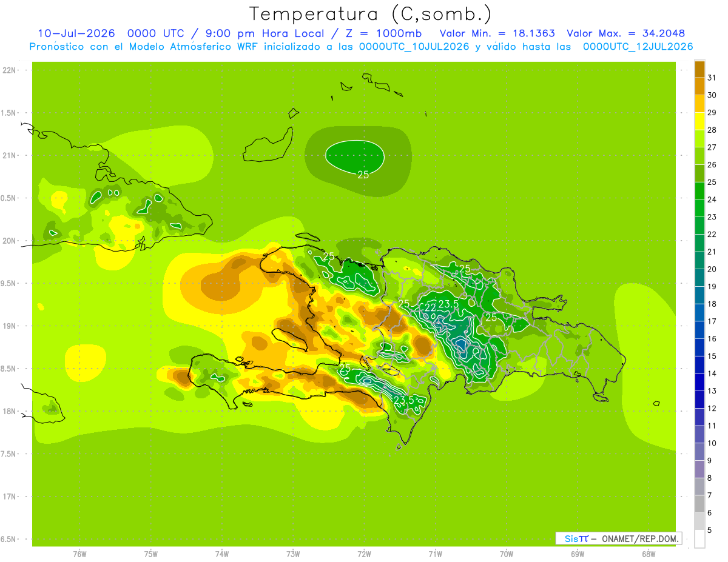Click the latitude axis label '21N'
The image size is (728, 562).
click(x=10, y=155)
